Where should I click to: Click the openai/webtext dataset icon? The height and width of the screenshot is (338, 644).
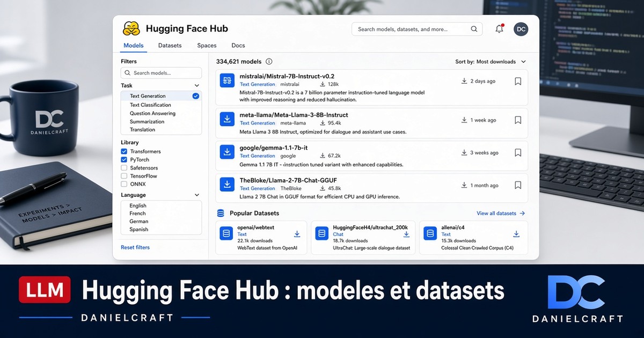[x=226, y=233]
